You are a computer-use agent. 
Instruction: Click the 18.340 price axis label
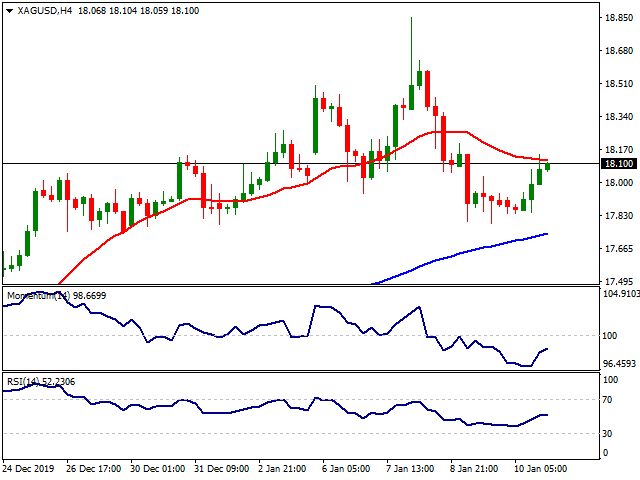tap(619, 117)
